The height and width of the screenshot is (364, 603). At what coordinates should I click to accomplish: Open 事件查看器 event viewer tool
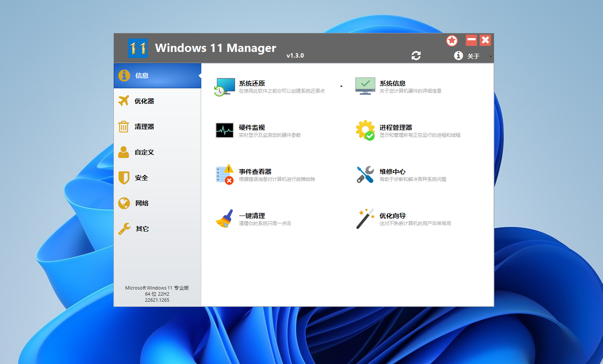point(265,175)
